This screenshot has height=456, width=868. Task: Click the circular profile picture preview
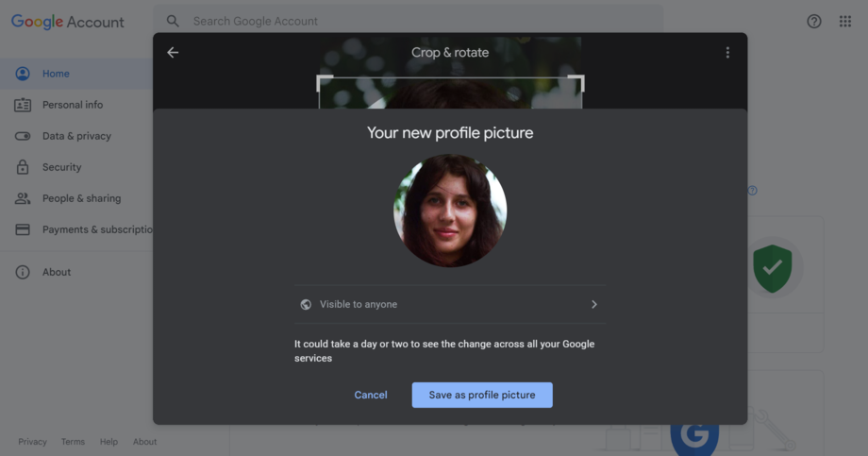[450, 211]
